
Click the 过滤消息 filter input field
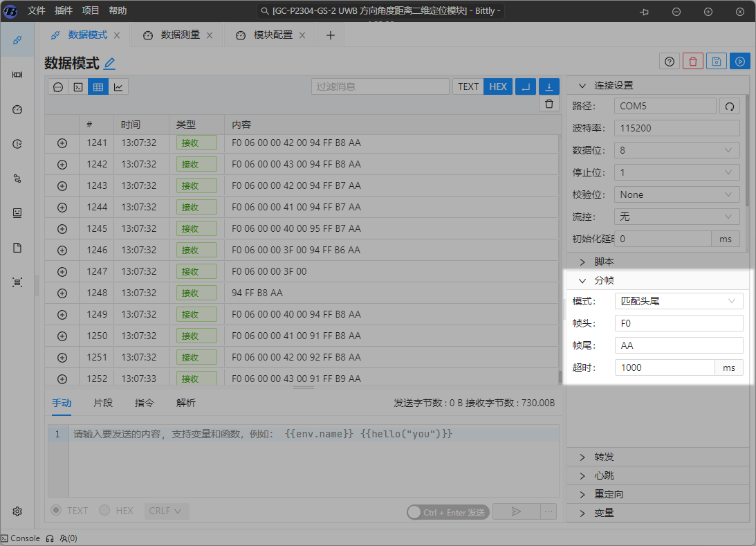click(380, 87)
